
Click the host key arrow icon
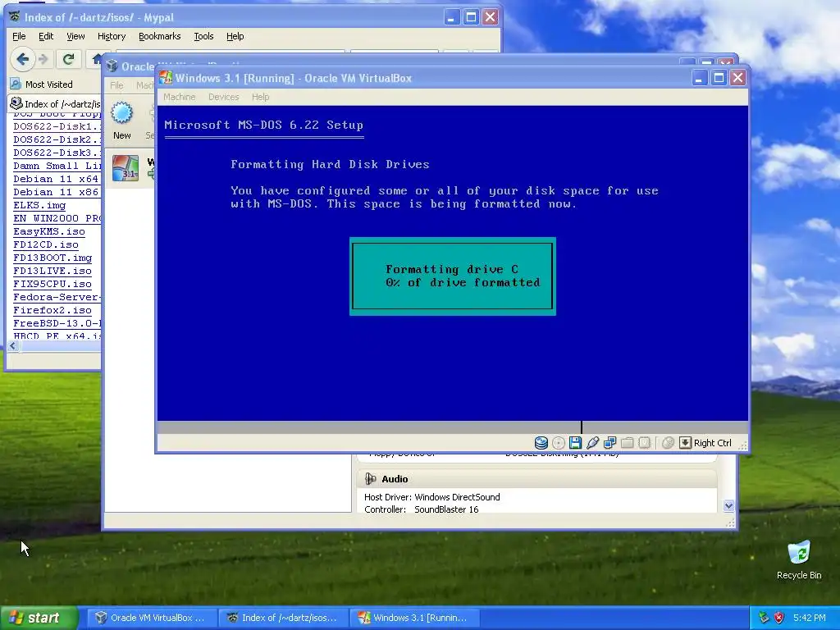[x=685, y=442]
